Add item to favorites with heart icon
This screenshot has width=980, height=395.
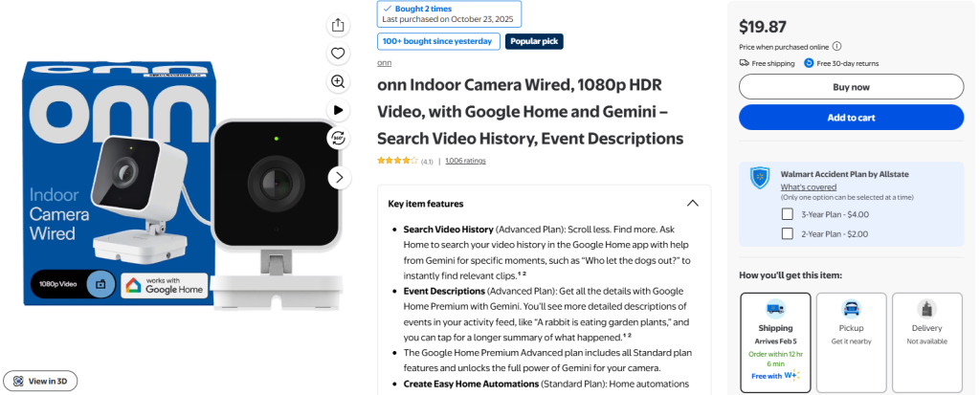338,54
